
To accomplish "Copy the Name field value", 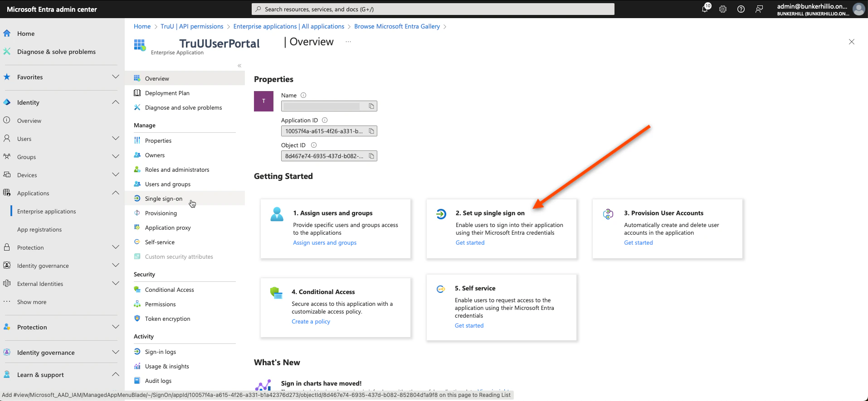I will coord(371,106).
